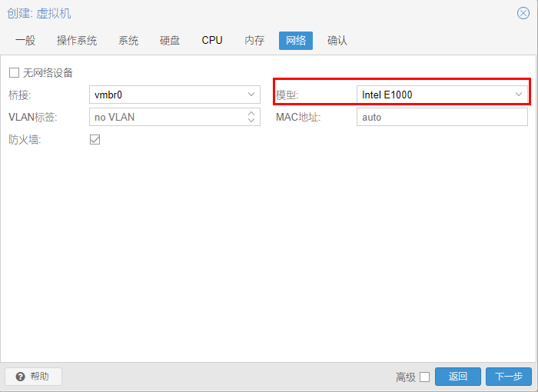Click the MAC地址 auto input field
Viewport: 538px width, 392px height.
[x=442, y=117]
